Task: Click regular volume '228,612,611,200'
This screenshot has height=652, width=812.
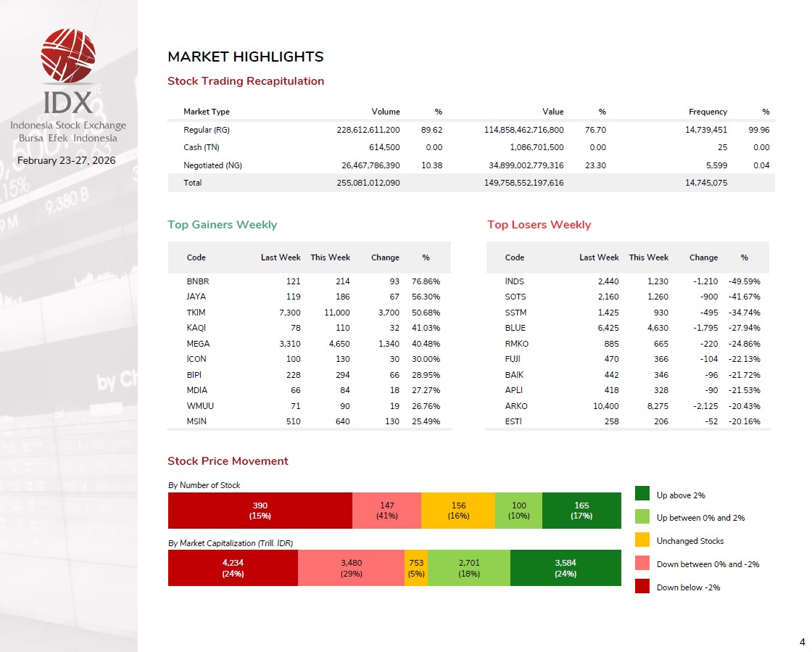Action: point(368,130)
